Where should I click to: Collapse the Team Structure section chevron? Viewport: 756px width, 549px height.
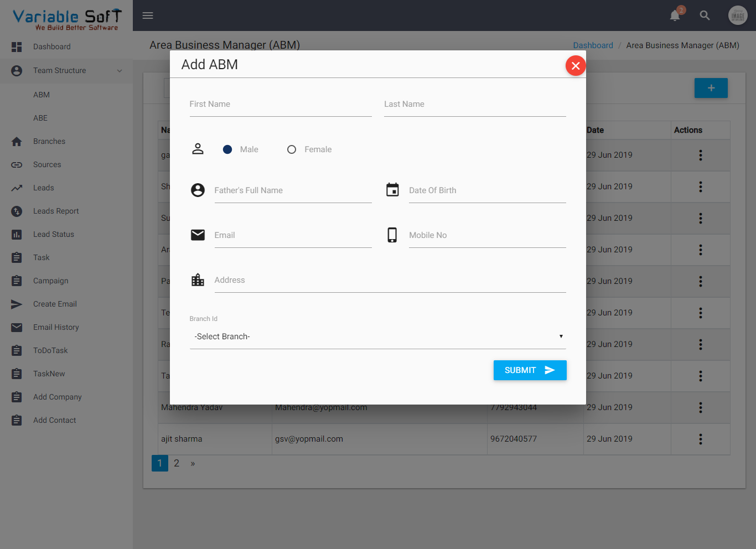point(120,71)
